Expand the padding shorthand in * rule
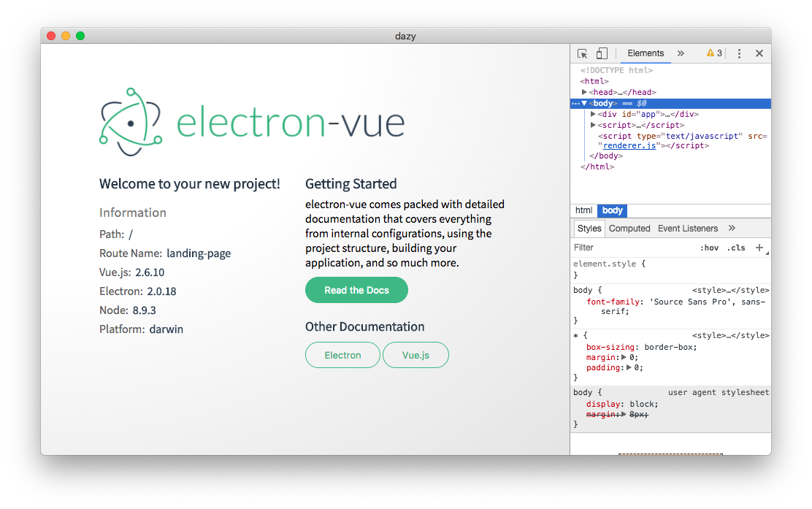Viewport: 812px width, 509px height. click(x=629, y=367)
